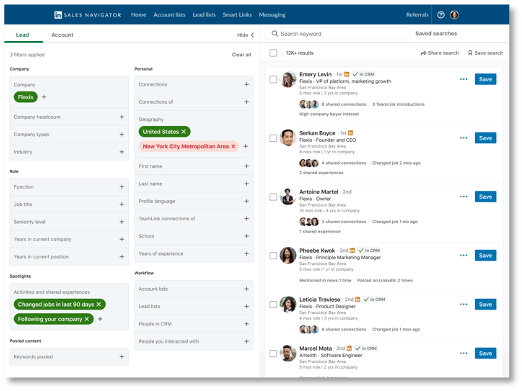Open more options for Emery Levin
This screenshot has width=522, height=391.
coord(463,79)
